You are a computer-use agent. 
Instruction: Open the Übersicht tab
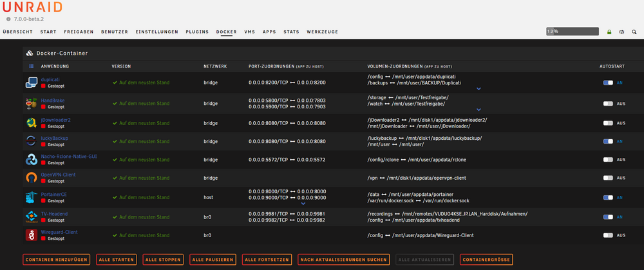[x=17, y=32]
